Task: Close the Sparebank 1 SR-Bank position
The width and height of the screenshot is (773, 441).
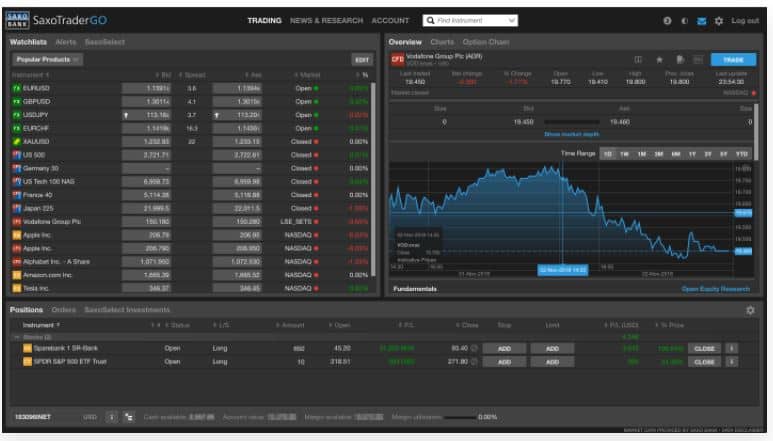Action: (704, 348)
